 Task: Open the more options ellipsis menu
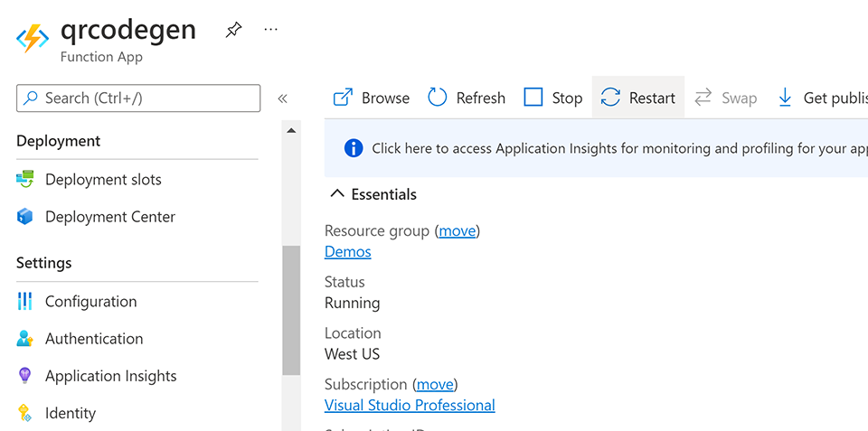tap(270, 29)
